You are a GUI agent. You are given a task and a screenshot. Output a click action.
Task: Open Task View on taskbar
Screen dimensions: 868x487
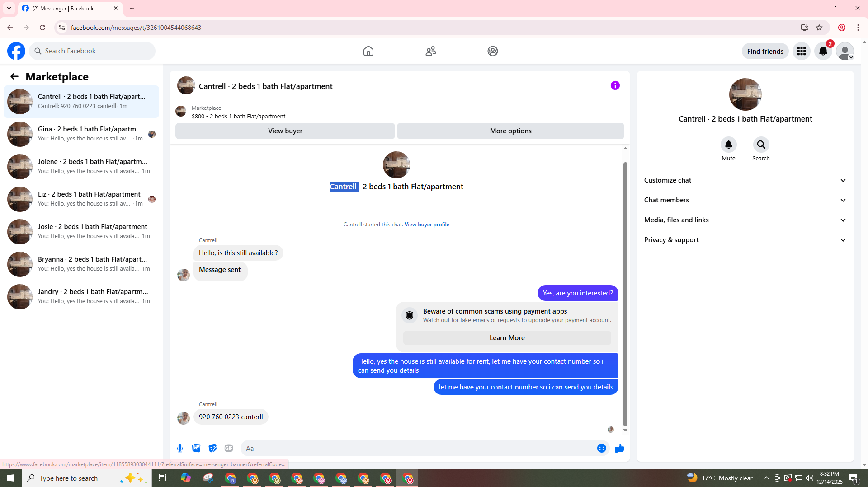163,478
